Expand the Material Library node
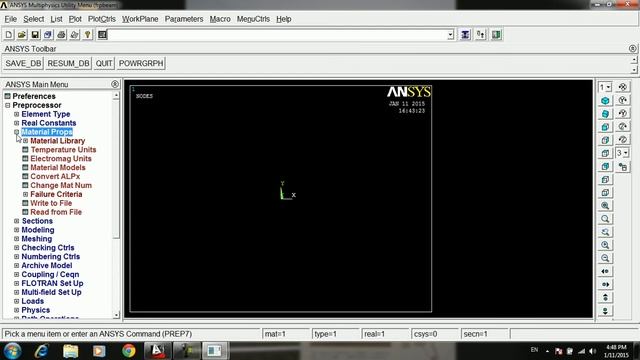 click(25, 141)
